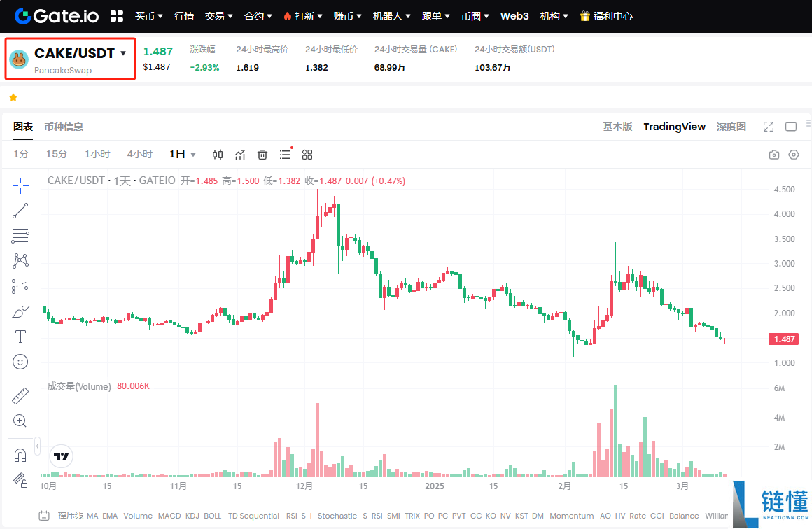Select the 深度图 depth chart
The width and height of the screenshot is (812, 529).
coord(731,127)
